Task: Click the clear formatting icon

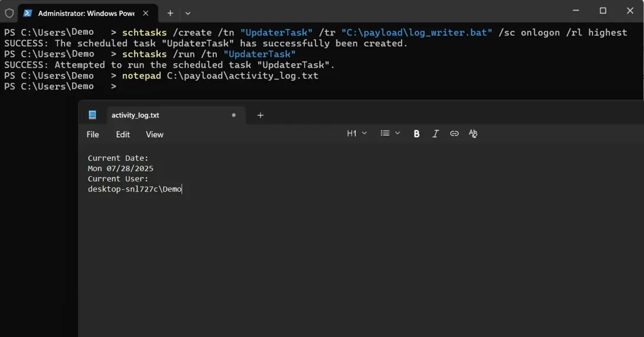Action: [473, 134]
